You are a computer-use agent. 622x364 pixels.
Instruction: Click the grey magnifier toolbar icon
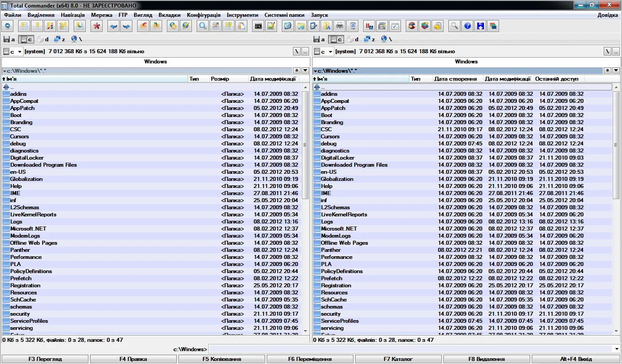point(454,26)
